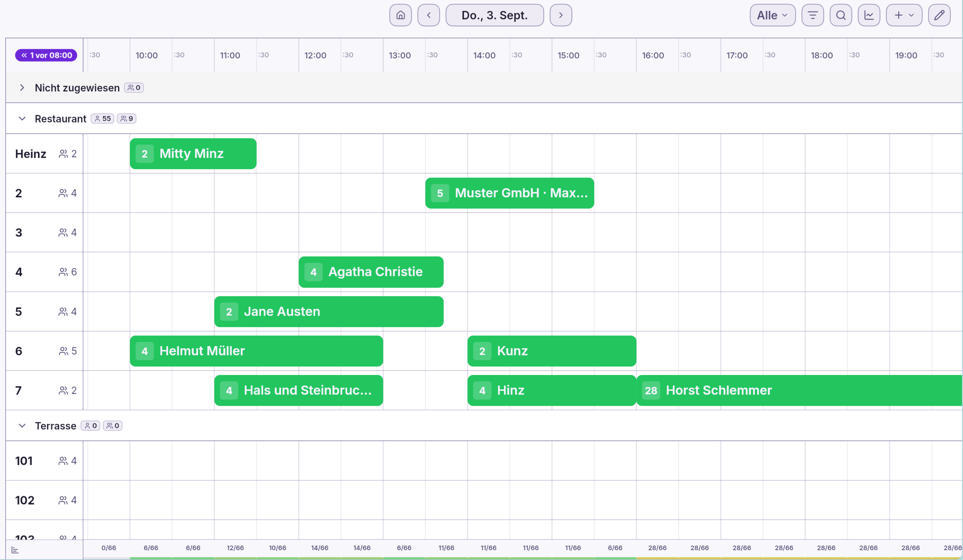Go to the previous day arrow
This screenshot has width=963, height=560.
coord(428,15)
